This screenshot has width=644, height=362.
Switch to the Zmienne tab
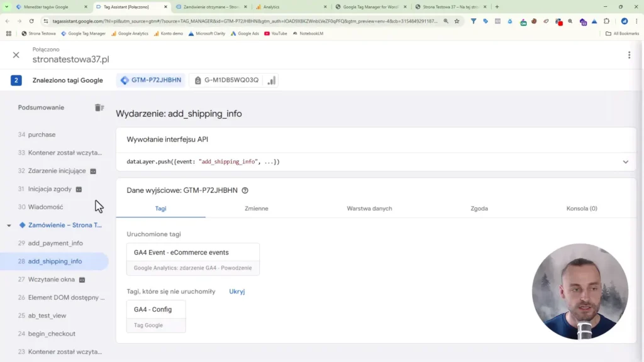[257, 209]
